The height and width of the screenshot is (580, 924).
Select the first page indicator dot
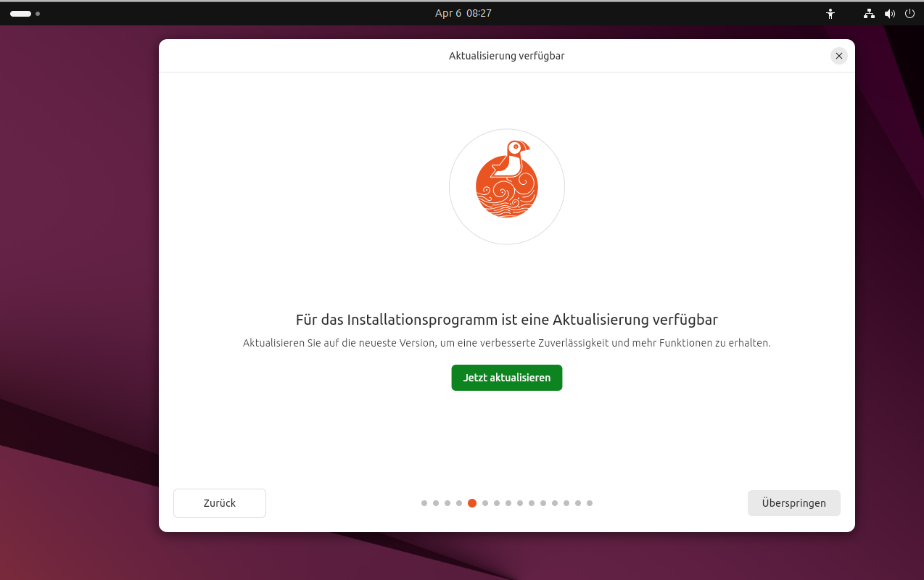click(x=424, y=503)
